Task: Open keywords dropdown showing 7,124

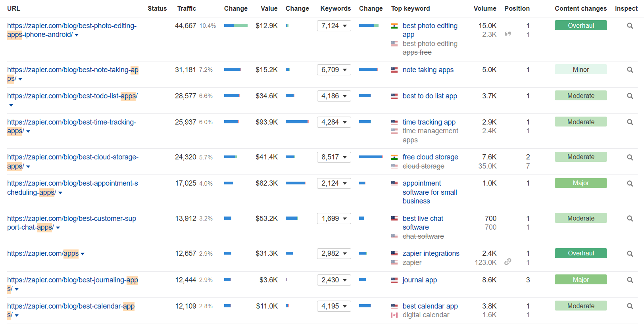Action: [x=334, y=26]
